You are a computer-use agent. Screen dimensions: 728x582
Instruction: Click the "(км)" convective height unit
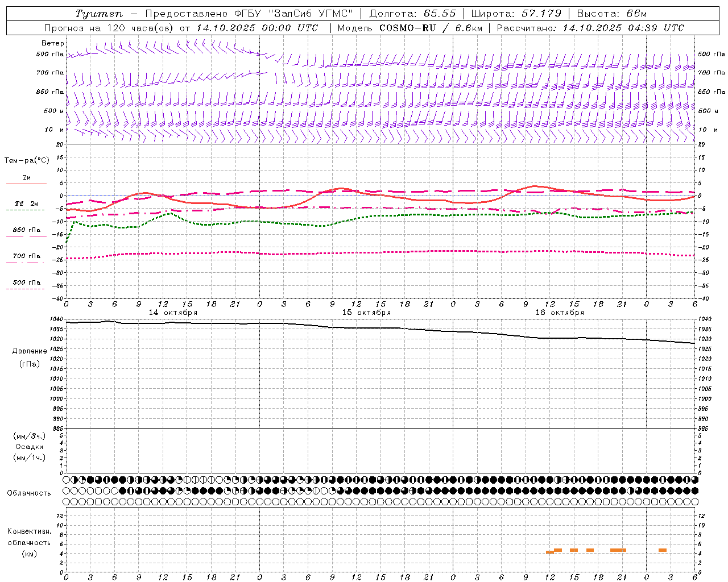[x=30, y=554]
